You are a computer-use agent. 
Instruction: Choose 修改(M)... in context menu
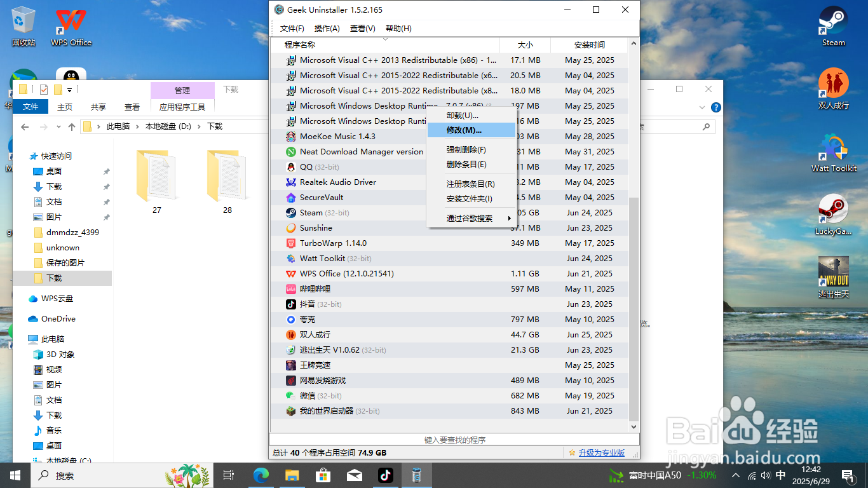tap(471, 130)
